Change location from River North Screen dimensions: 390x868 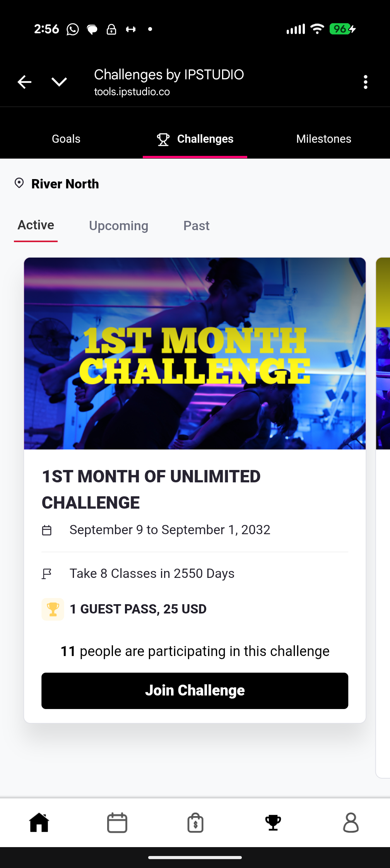click(65, 184)
